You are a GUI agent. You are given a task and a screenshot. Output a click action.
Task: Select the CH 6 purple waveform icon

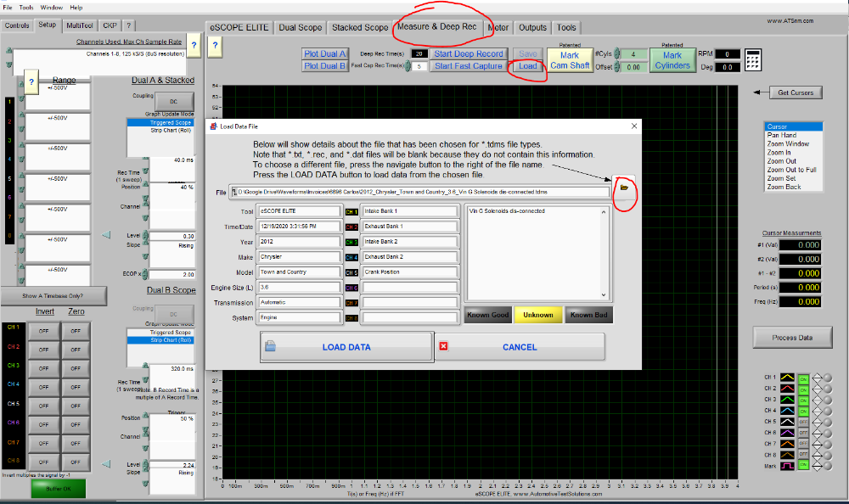coord(787,433)
